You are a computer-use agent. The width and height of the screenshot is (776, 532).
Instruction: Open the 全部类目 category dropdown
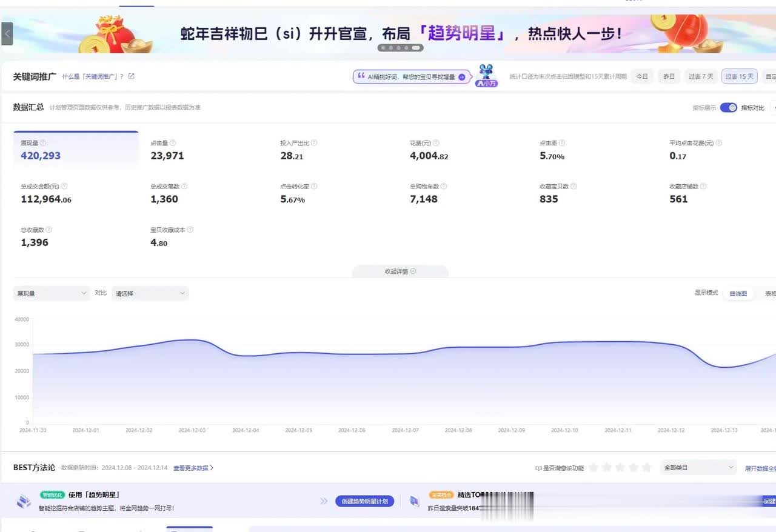699,468
